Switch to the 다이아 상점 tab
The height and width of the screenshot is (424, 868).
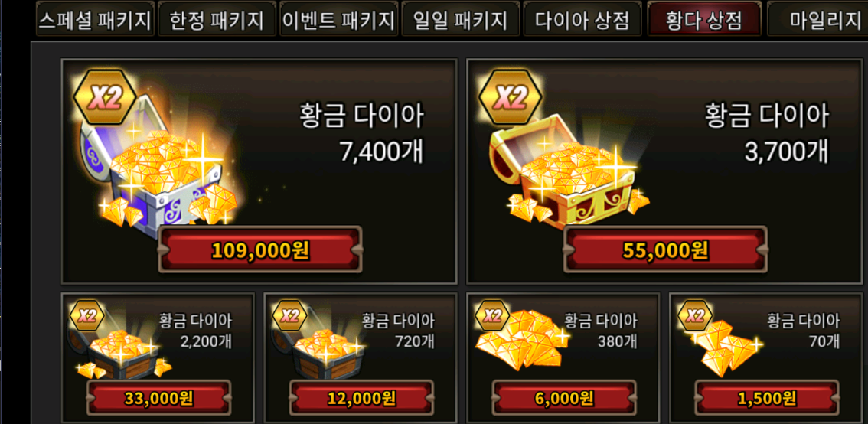(x=582, y=20)
